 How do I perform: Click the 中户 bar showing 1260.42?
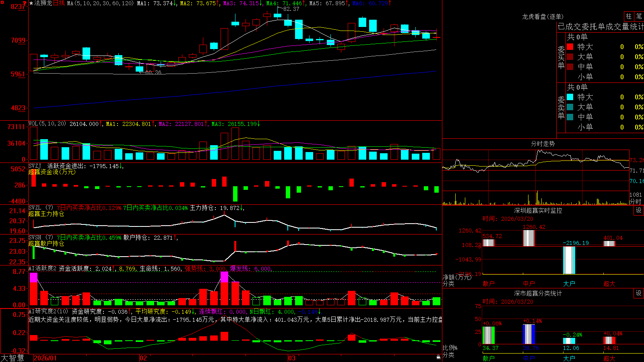(529, 238)
